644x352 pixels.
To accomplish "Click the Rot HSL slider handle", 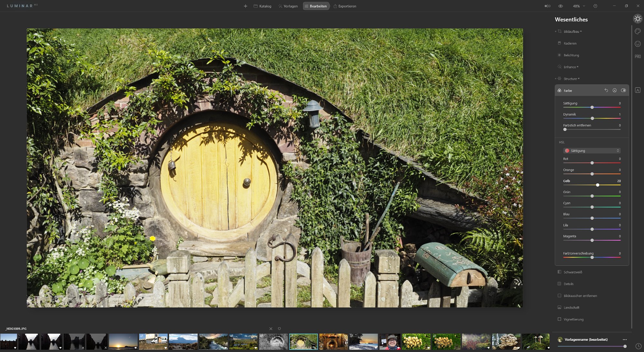I will click(592, 163).
